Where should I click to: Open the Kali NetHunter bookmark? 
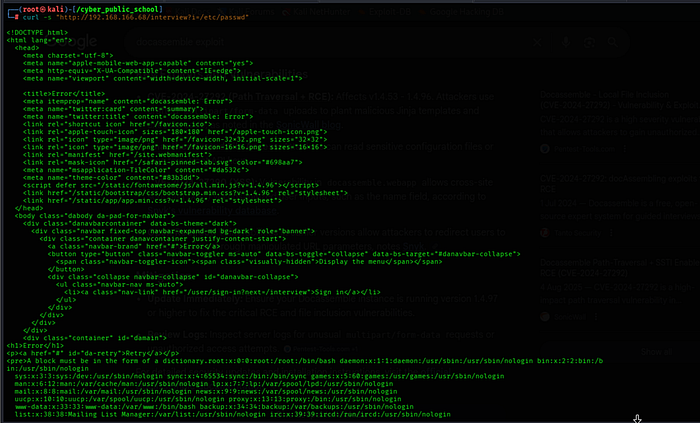pyautogui.click(x=318, y=12)
